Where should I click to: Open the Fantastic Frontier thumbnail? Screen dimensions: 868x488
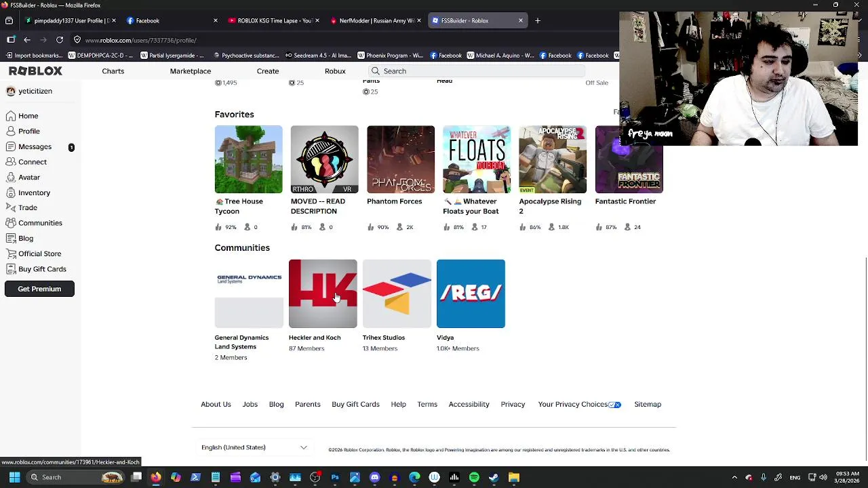coord(629,159)
